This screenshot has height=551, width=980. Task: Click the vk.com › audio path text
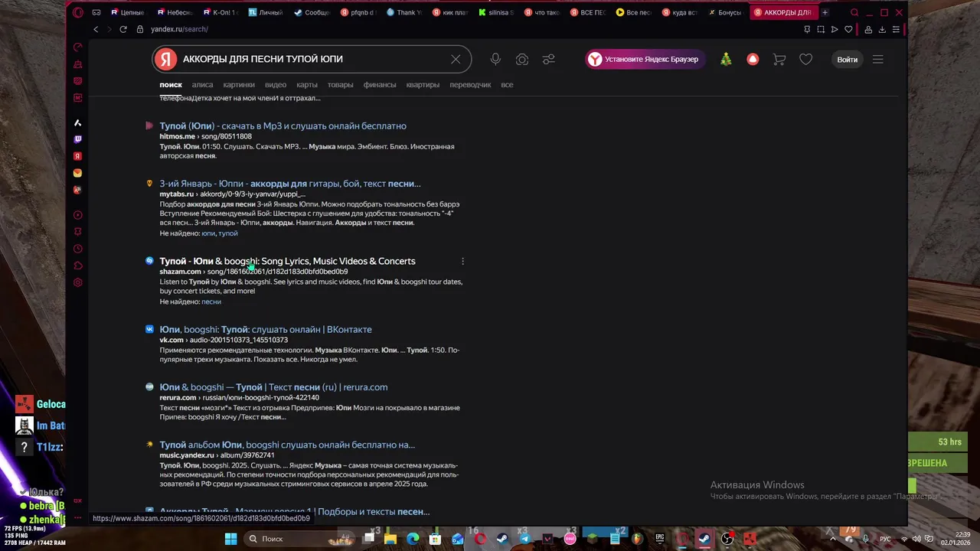click(224, 340)
